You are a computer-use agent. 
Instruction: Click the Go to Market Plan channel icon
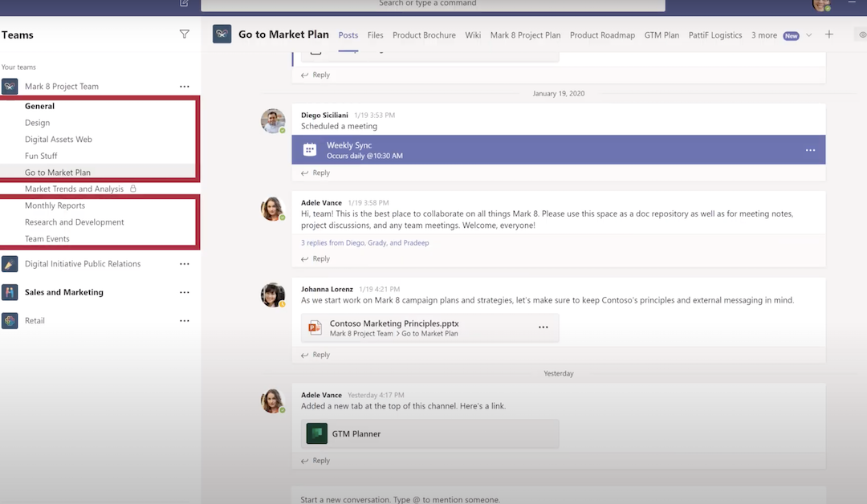pos(222,34)
